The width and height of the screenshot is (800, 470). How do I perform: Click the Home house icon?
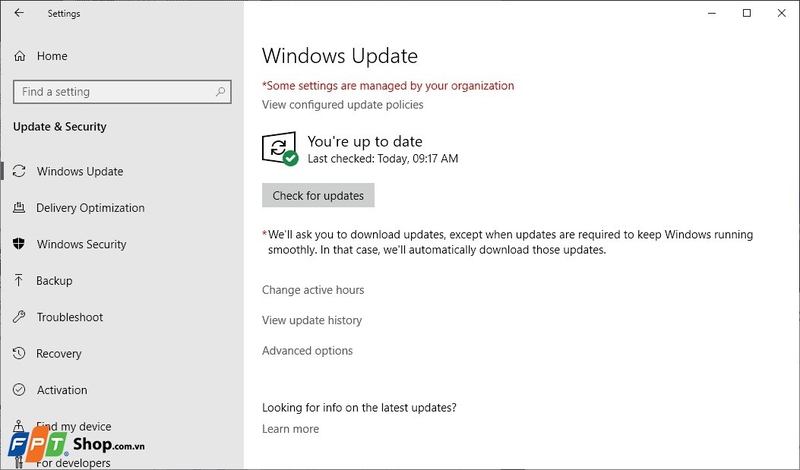click(19, 56)
